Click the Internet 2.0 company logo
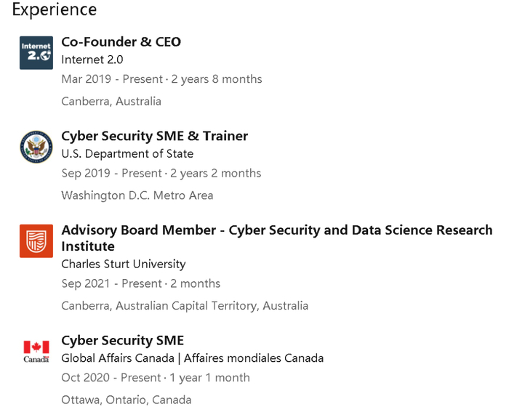509x420 pixels. click(36, 52)
